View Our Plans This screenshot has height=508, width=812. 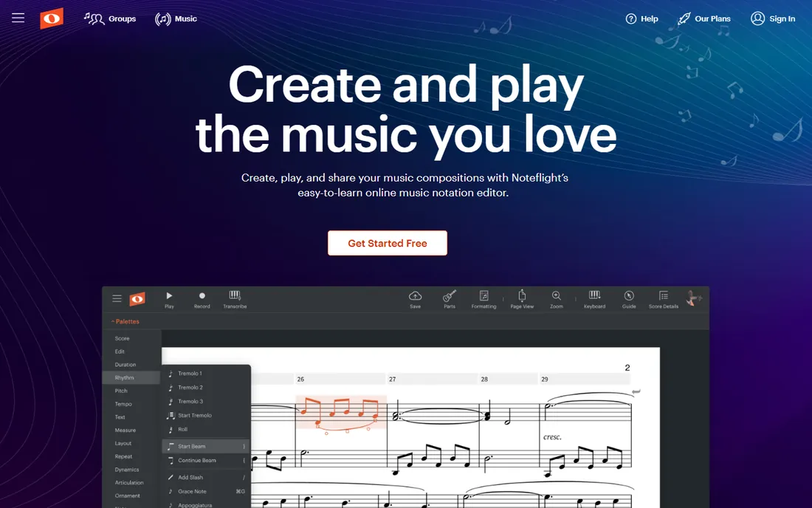pos(704,18)
